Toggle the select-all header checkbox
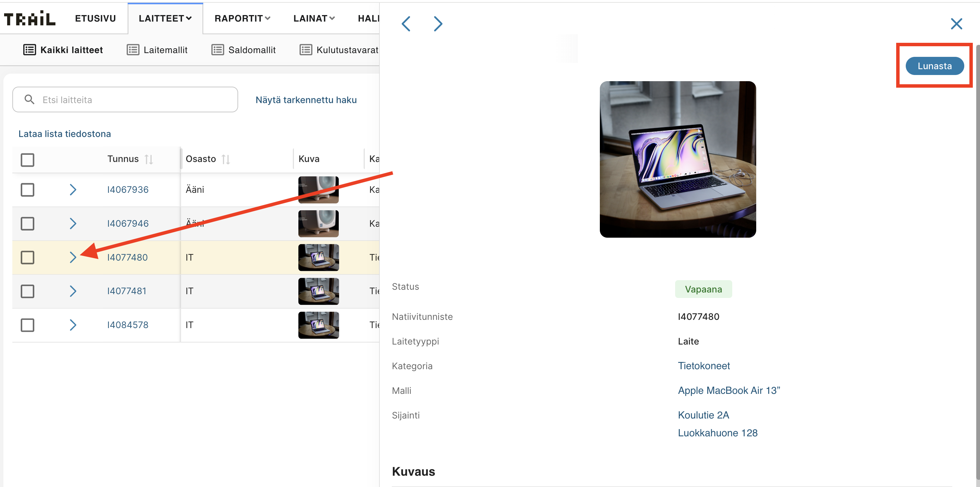Image resolution: width=980 pixels, height=487 pixels. [x=27, y=160]
